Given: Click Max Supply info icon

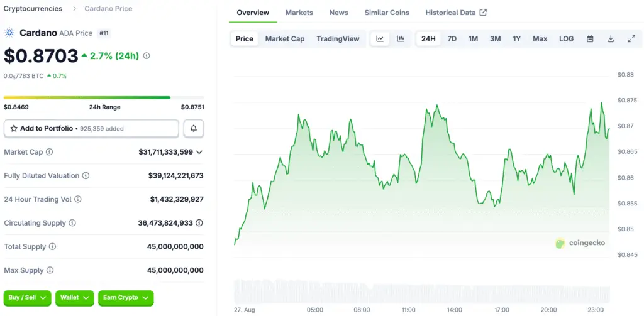Looking at the screenshot, I should coord(50,270).
